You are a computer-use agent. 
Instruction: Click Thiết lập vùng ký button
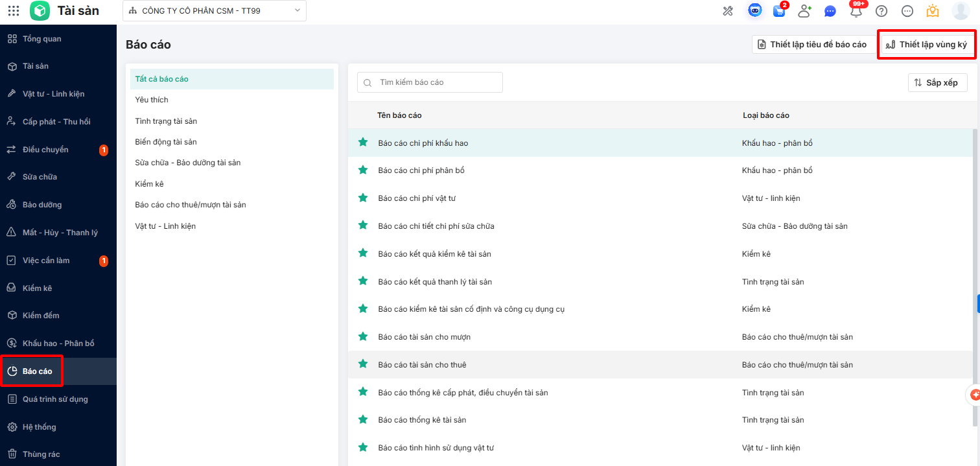[x=926, y=45]
